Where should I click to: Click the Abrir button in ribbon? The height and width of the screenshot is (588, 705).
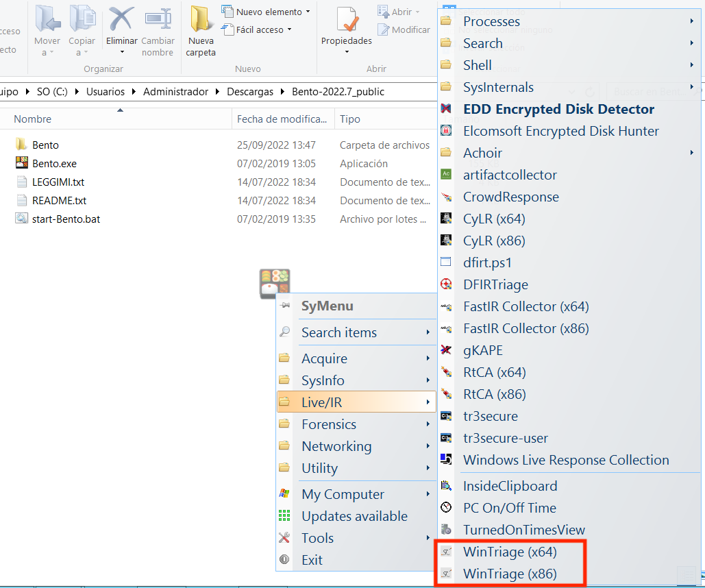tap(399, 12)
